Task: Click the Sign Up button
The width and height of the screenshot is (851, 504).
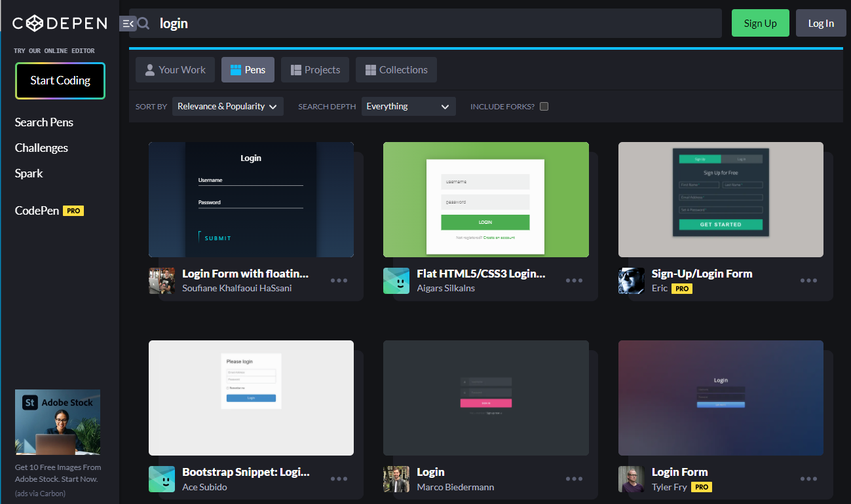Action: 761,23
